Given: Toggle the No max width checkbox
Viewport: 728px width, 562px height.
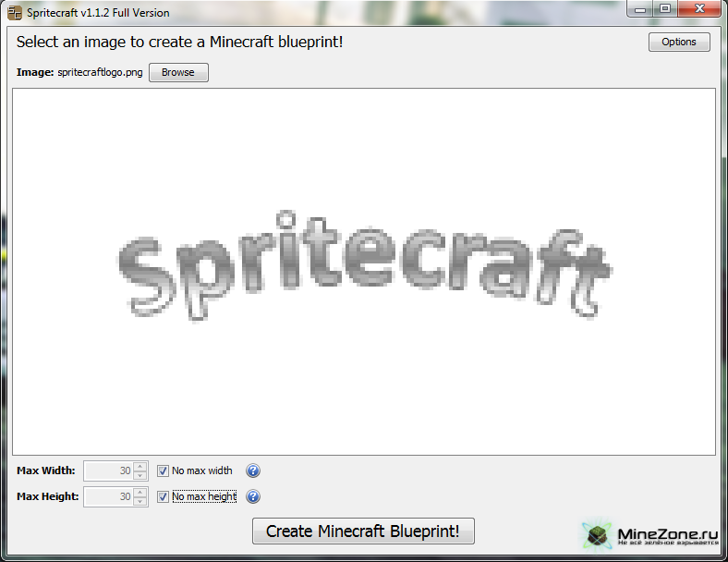Looking at the screenshot, I should pos(163,471).
